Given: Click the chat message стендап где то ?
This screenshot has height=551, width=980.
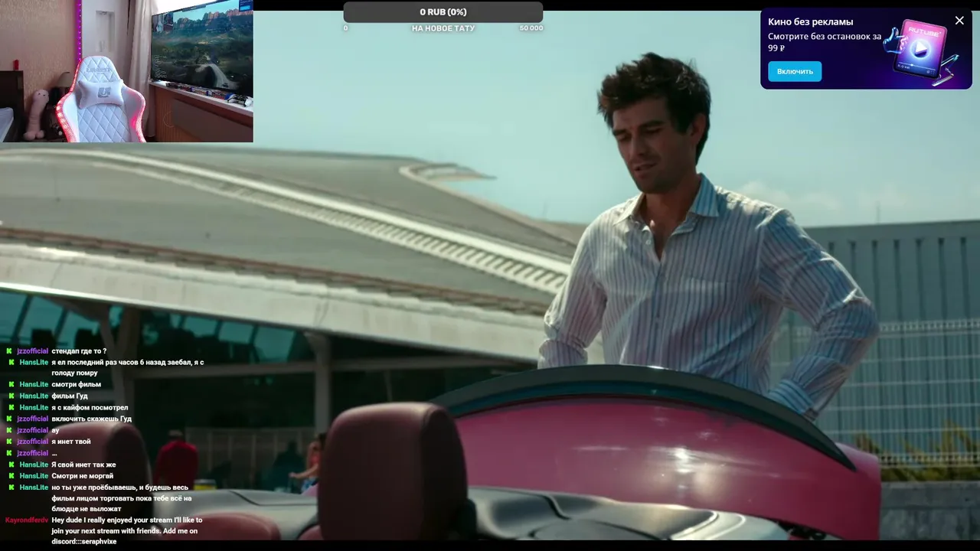Looking at the screenshot, I should (79, 351).
